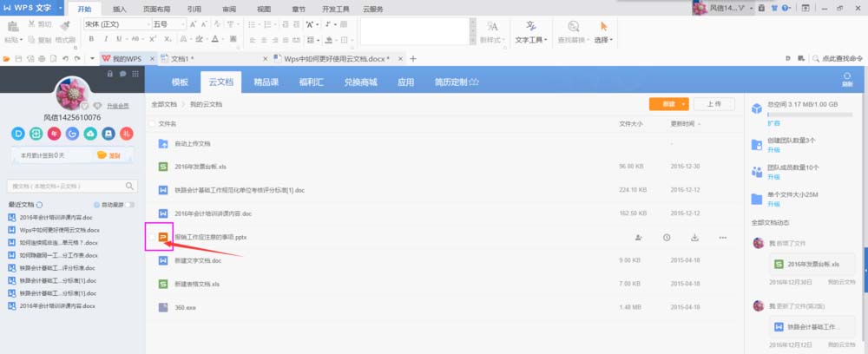Click 升级 under 创建团队数量3个
This screenshot has height=354, width=868.
pos(773,150)
